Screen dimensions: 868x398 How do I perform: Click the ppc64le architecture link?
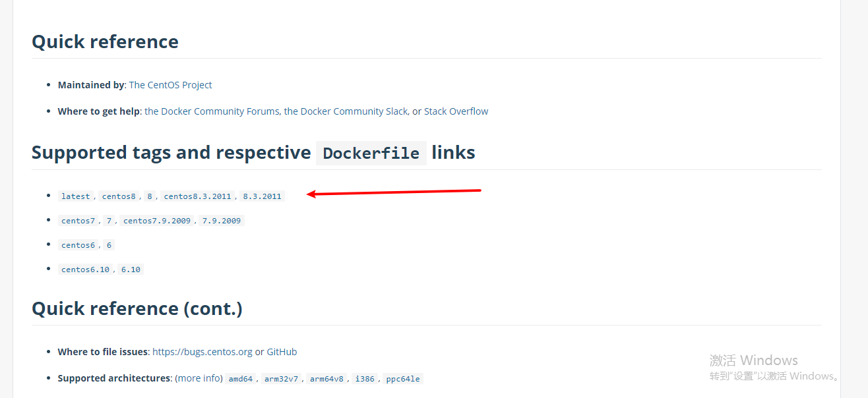403,379
